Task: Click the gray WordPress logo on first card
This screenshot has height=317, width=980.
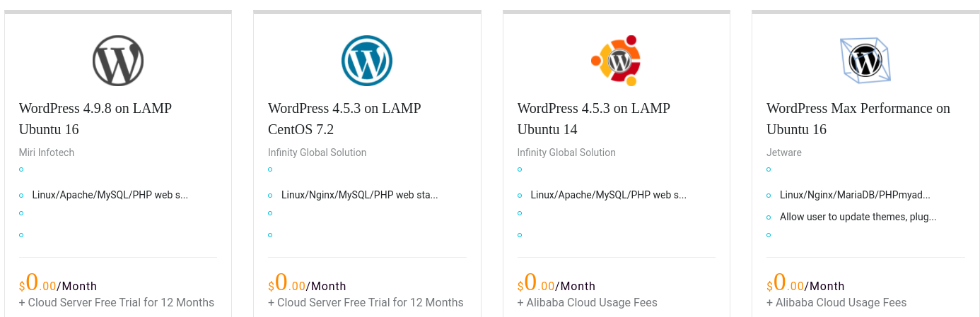Action: coord(118,61)
